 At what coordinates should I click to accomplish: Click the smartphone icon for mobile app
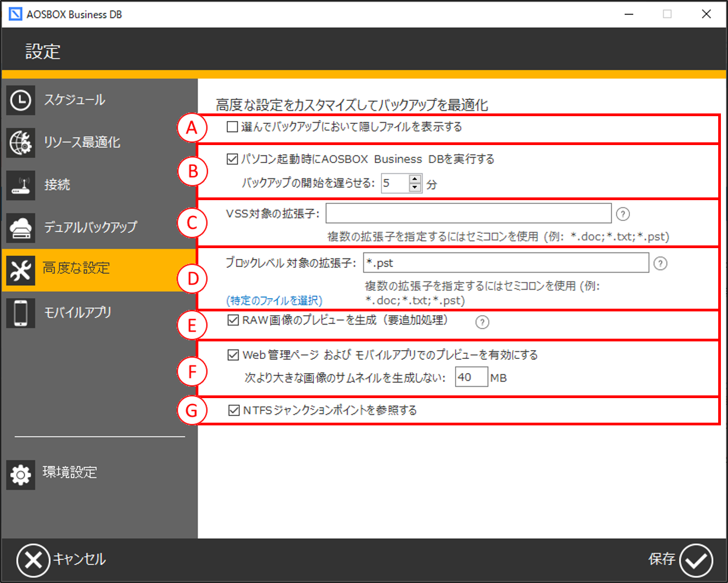[21, 313]
